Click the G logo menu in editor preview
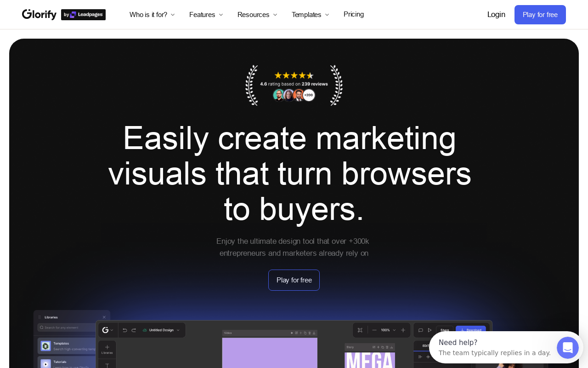Screen dimensions: 588x368 [107, 330]
